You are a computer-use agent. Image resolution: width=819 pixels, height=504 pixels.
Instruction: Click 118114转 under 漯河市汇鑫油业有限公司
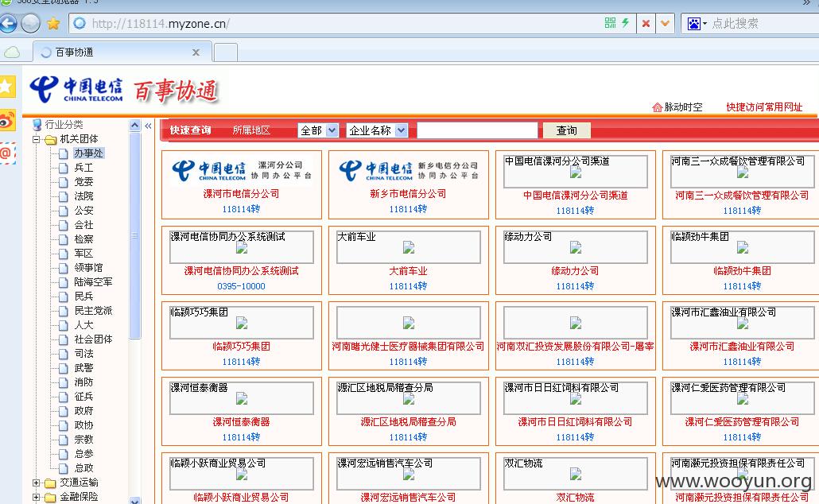[x=742, y=362]
